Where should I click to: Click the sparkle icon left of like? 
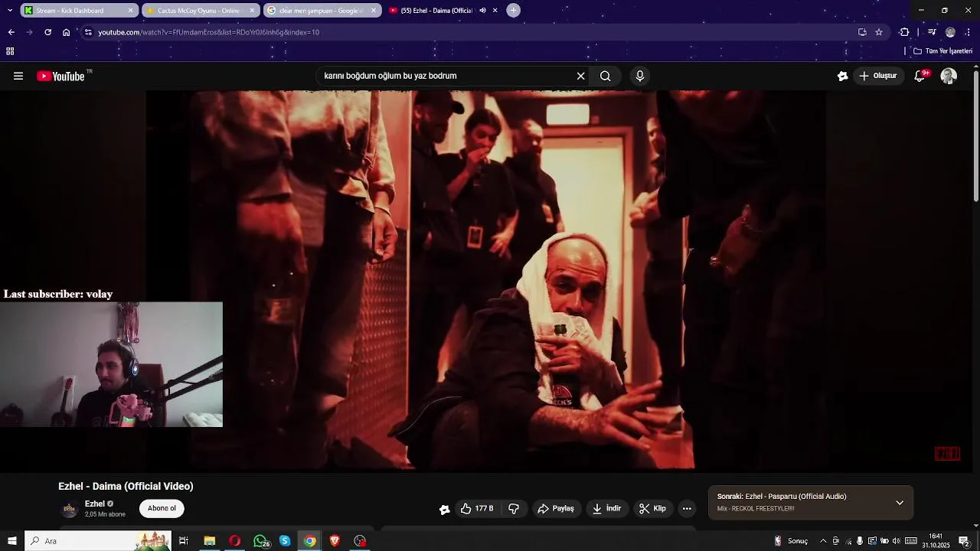point(444,509)
